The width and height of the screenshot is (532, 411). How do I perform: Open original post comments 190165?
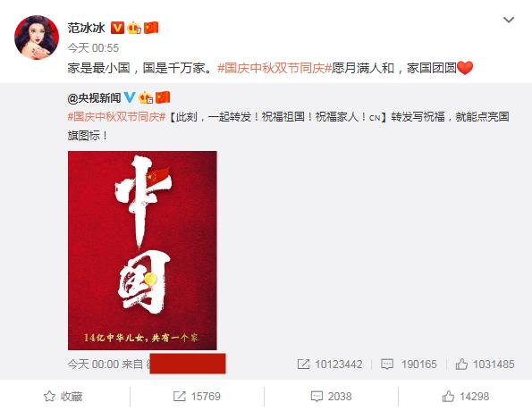point(409,365)
